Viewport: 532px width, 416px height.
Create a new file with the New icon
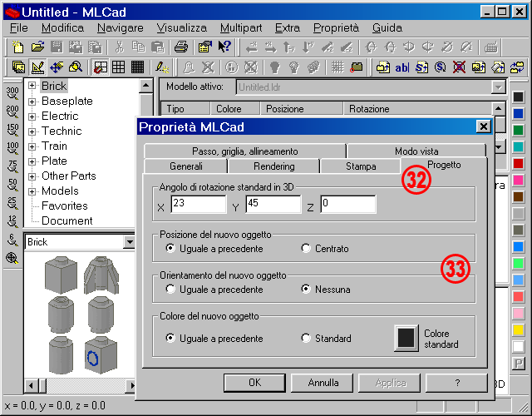(18, 47)
